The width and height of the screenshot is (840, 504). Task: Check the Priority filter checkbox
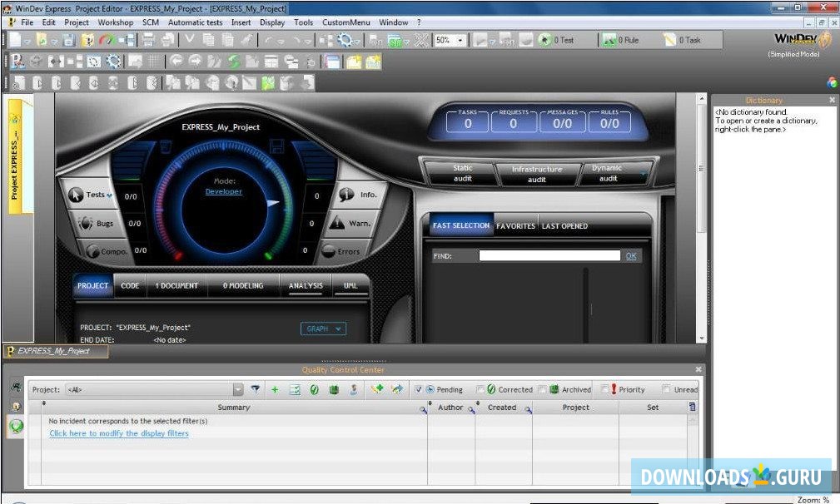603,389
